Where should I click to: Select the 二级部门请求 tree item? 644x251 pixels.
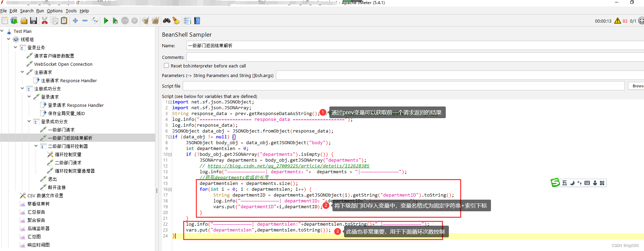68,163
